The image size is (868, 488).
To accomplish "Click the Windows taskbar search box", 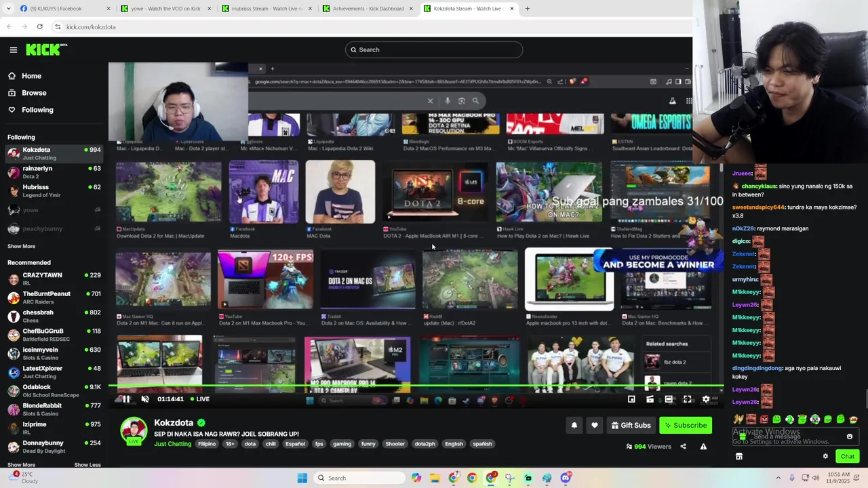I will coord(359,478).
